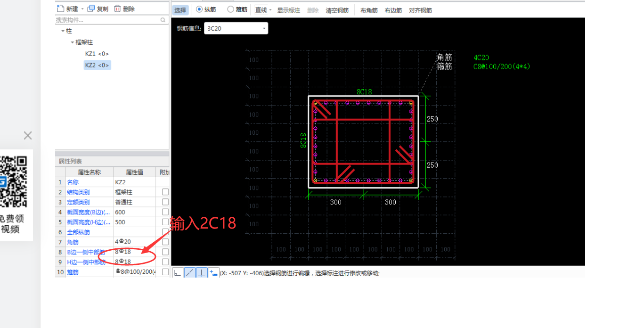Click the 新建 new component icon
Image resolution: width=644 pixels, height=328 pixels.
(x=60, y=8)
